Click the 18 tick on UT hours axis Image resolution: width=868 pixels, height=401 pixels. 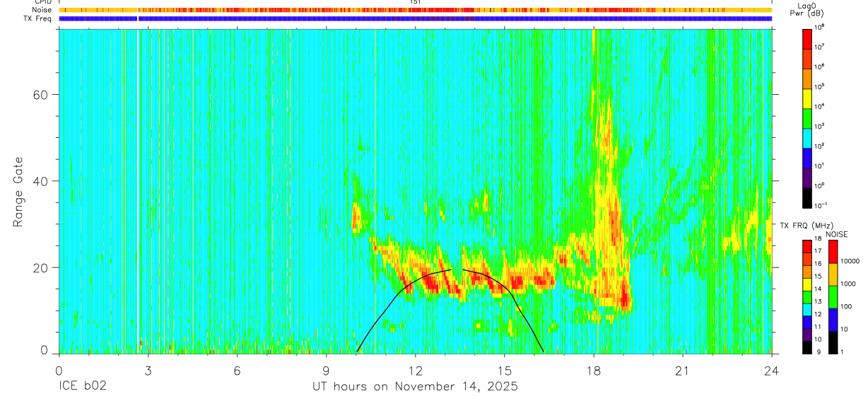click(x=594, y=371)
